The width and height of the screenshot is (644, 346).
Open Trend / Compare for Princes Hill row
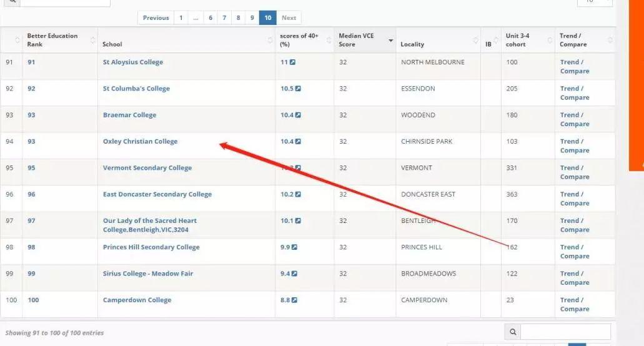(575, 252)
